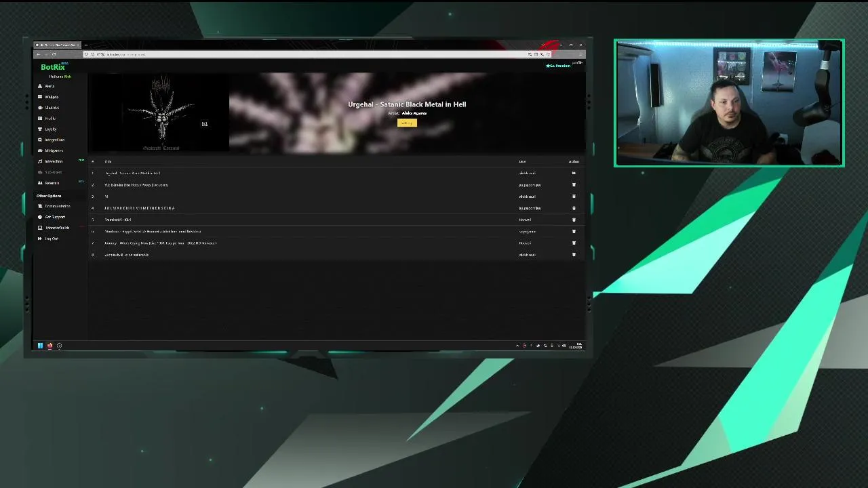Screen dimensions: 868x488
Task: Delete song row 6 with trash icon
Action: click(x=574, y=231)
